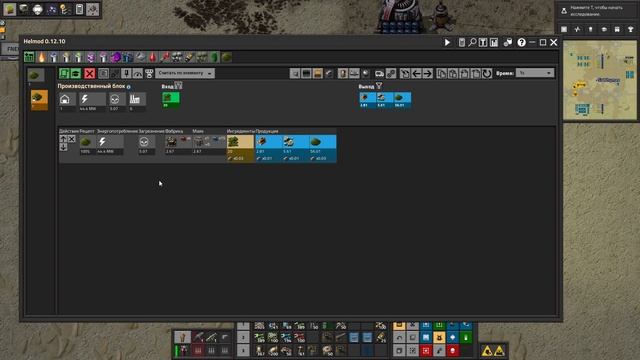Click the truck logistics toggle in toolbar
Image resolution: width=640 pixels, height=360 pixels.
[379, 73]
